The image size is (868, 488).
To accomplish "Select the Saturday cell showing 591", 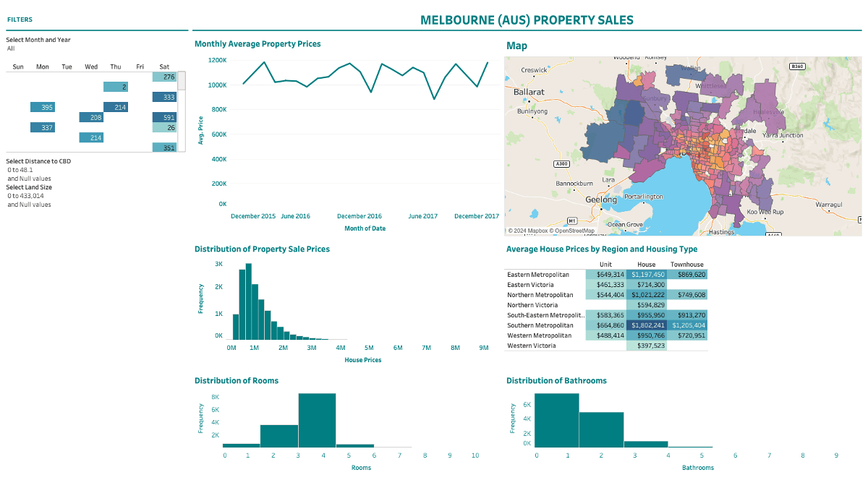I will click(x=164, y=117).
